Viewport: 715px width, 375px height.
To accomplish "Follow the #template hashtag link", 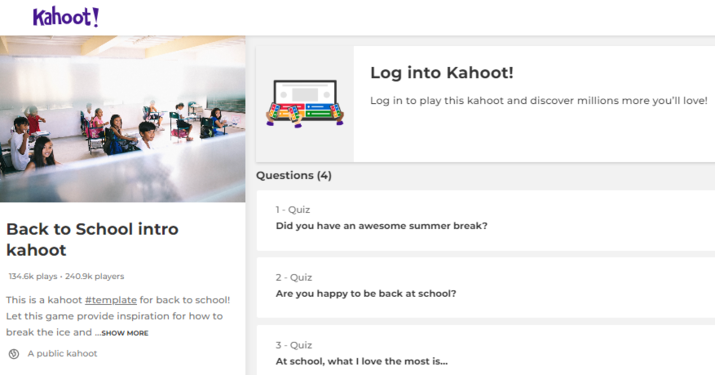I will [x=111, y=300].
